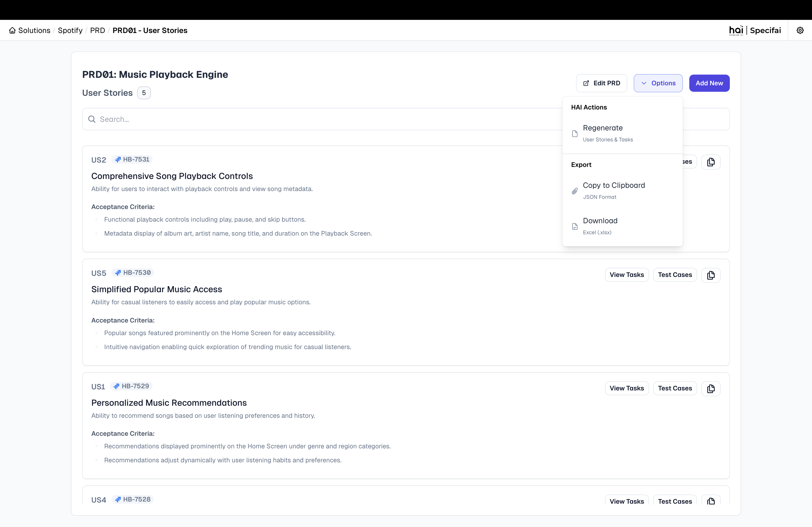
Task: Open Test Cases for US5
Action: pos(675,275)
